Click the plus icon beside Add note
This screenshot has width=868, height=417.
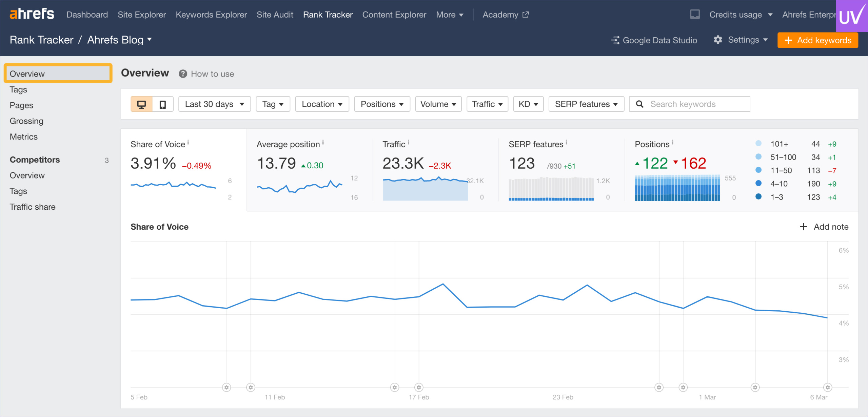tap(803, 227)
